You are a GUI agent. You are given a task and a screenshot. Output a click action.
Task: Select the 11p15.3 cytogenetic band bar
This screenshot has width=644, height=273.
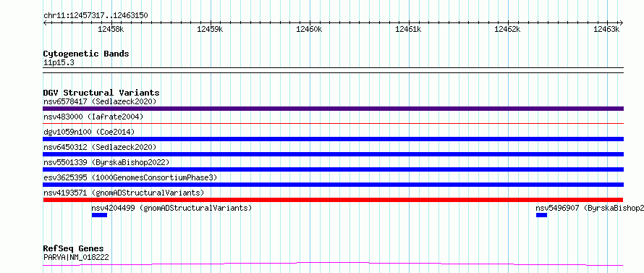click(333, 70)
